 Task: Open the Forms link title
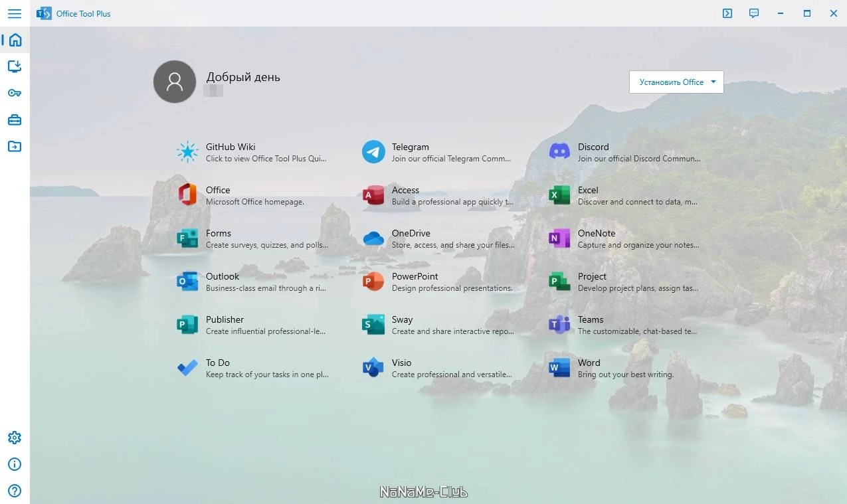point(219,233)
